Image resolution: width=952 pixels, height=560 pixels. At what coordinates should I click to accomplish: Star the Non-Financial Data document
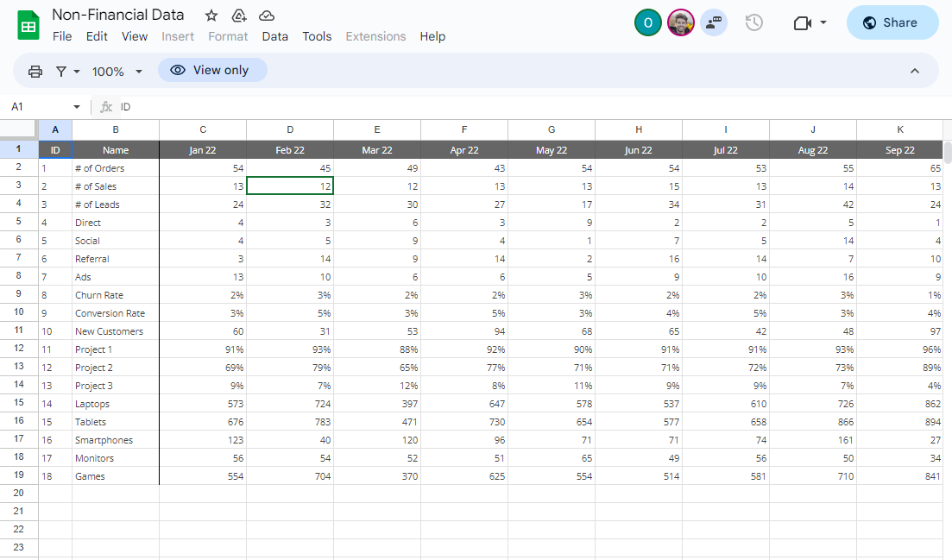[x=211, y=16]
